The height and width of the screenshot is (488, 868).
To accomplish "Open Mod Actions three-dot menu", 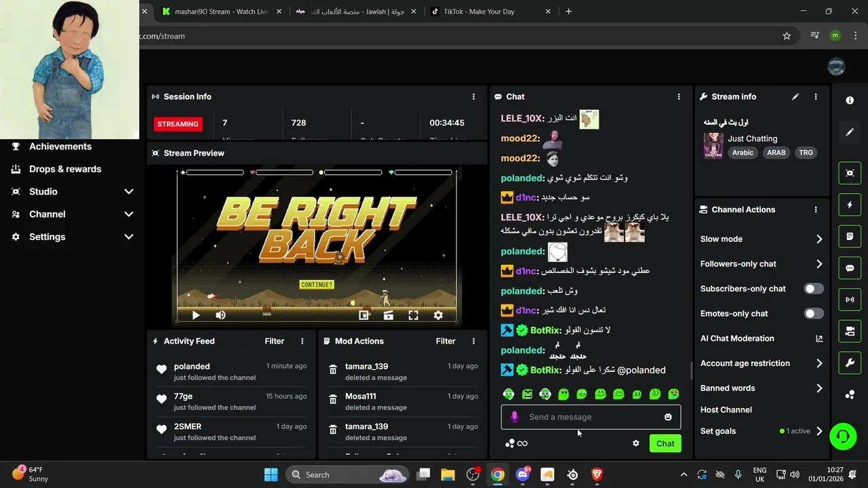I will tap(473, 342).
